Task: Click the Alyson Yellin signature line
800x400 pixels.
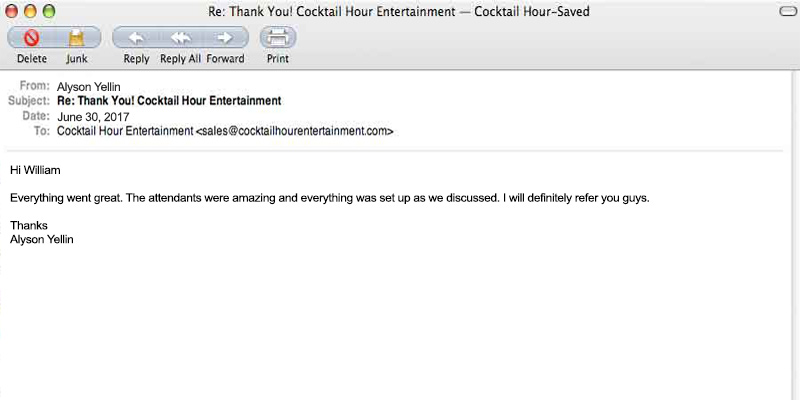Action: (41, 240)
